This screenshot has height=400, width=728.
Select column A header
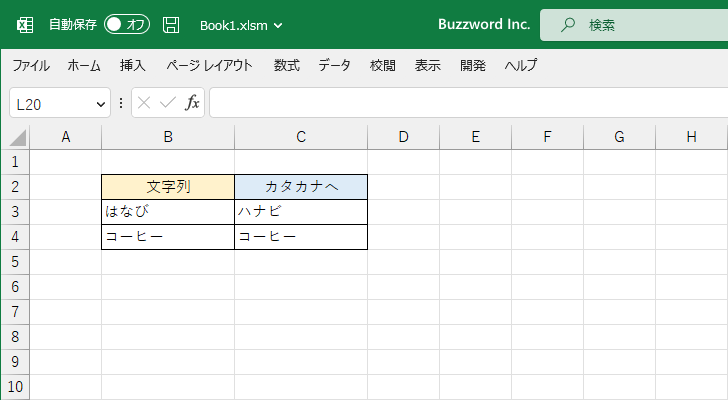pyautogui.click(x=65, y=137)
